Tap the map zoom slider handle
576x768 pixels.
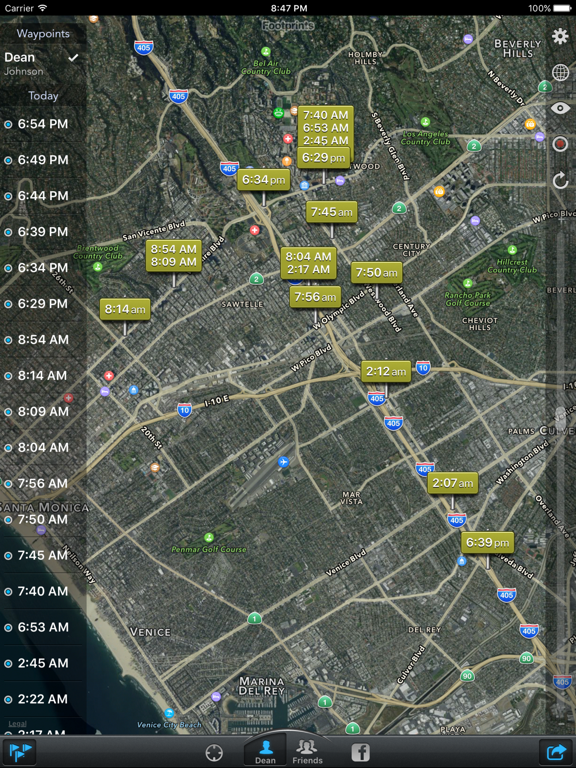[560, 420]
